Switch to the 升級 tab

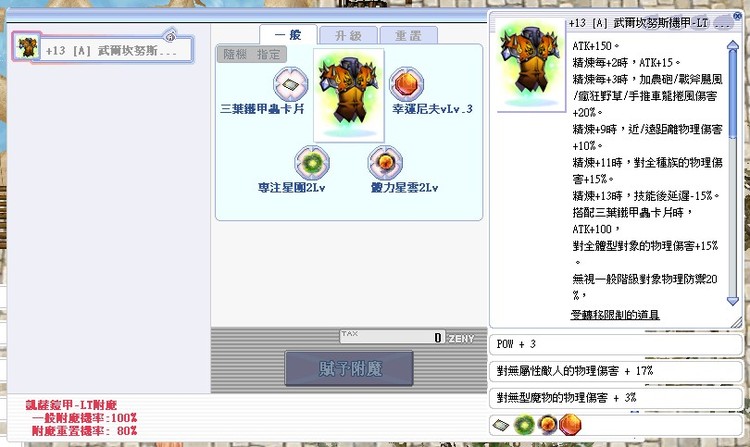coord(349,35)
